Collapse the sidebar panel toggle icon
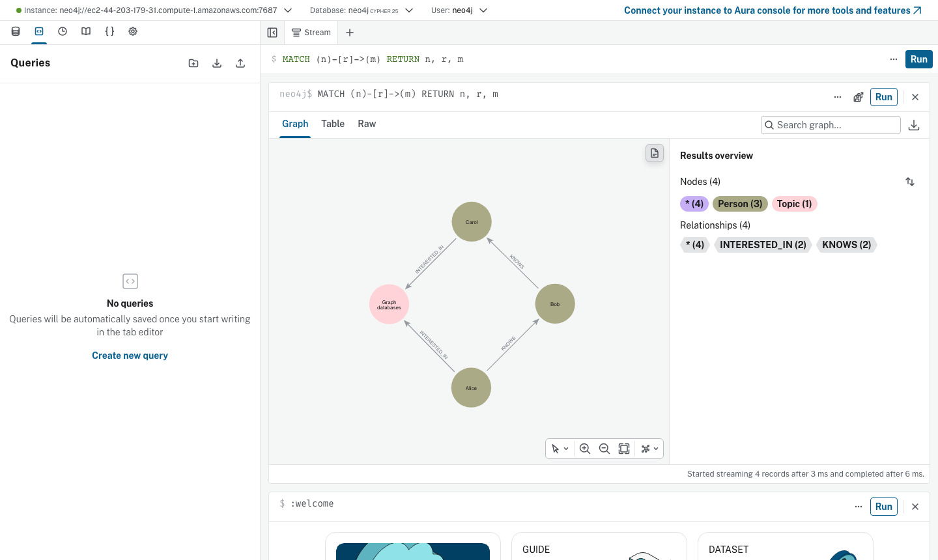 click(272, 33)
